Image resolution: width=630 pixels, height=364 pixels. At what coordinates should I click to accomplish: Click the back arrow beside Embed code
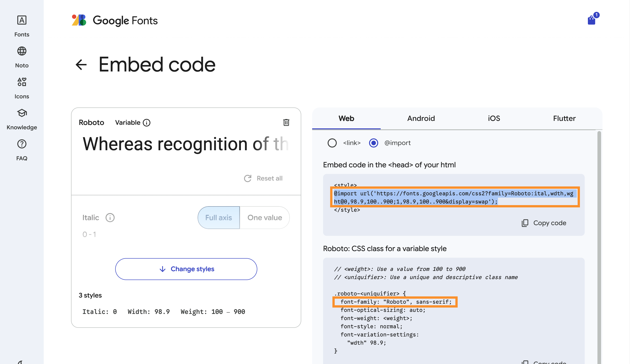(81, 65)
